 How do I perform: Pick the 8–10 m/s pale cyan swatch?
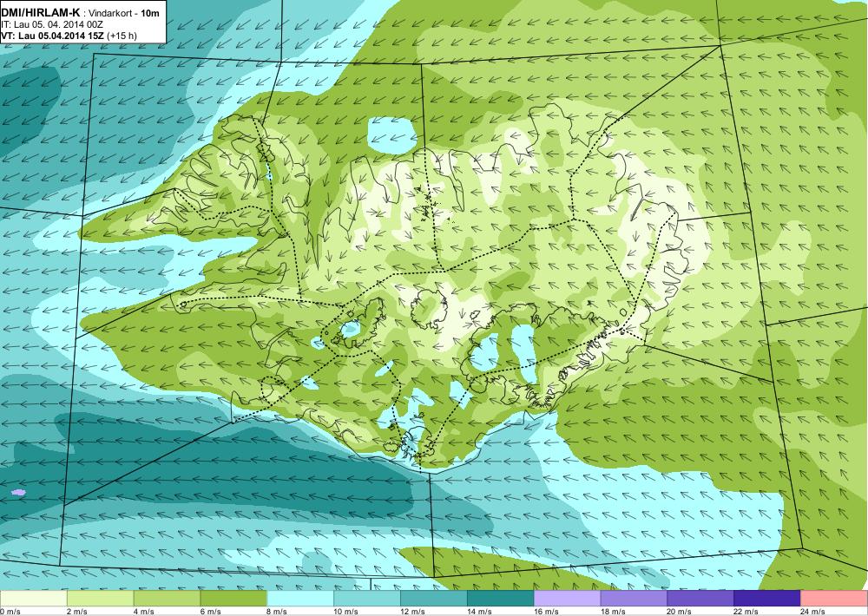tap(300, 599)
